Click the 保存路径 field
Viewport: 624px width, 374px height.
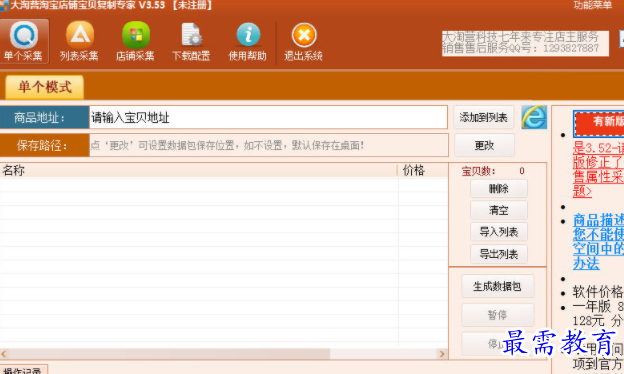click(269, 145)
